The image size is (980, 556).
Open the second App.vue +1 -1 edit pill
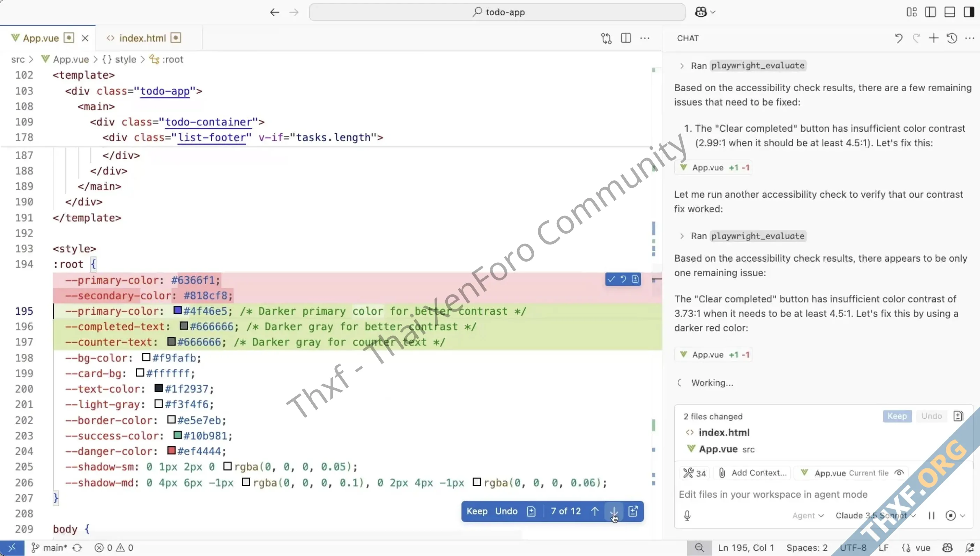click(x=713, y=355)
